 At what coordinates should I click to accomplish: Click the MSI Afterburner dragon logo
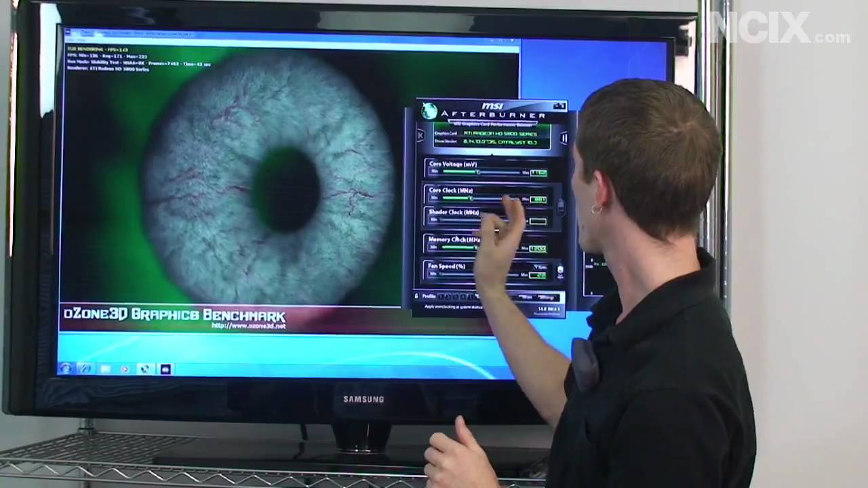click(429, 111)
